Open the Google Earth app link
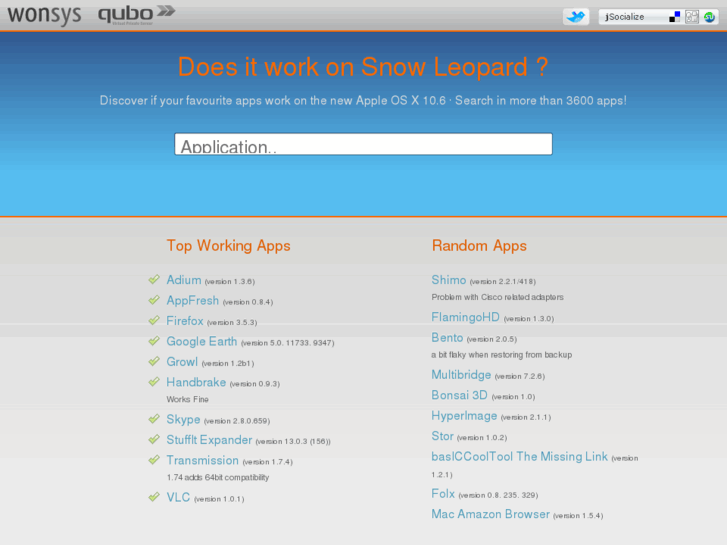Image resolution: width=727 pixels, height=545 pixels. pos(202,341)
